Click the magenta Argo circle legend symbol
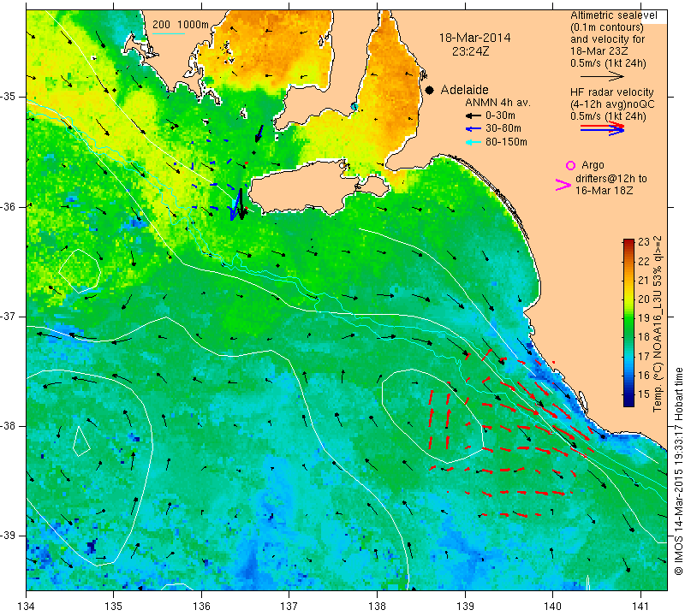The image size is (685, 616). coord(570,165)
